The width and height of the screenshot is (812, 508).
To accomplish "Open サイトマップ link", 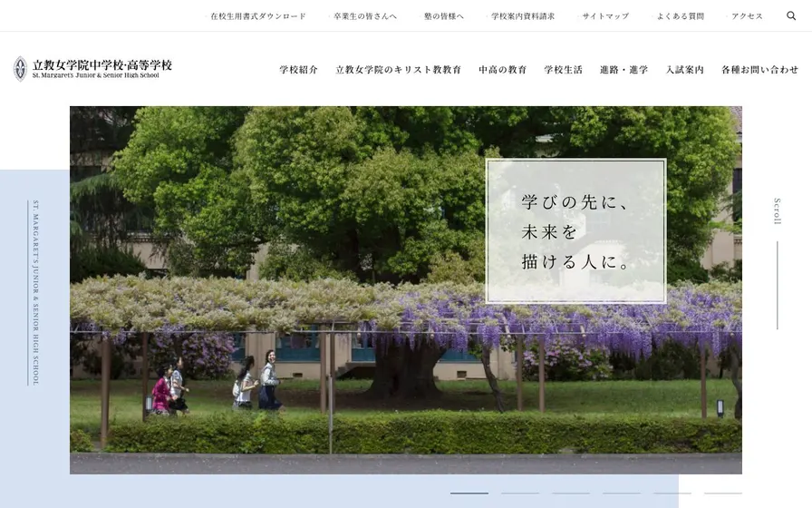I will 605,16.
